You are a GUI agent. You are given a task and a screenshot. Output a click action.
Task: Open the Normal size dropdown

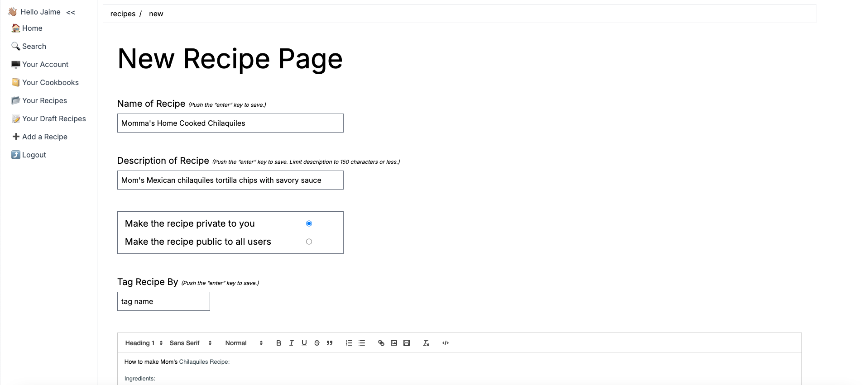[244, 343]
